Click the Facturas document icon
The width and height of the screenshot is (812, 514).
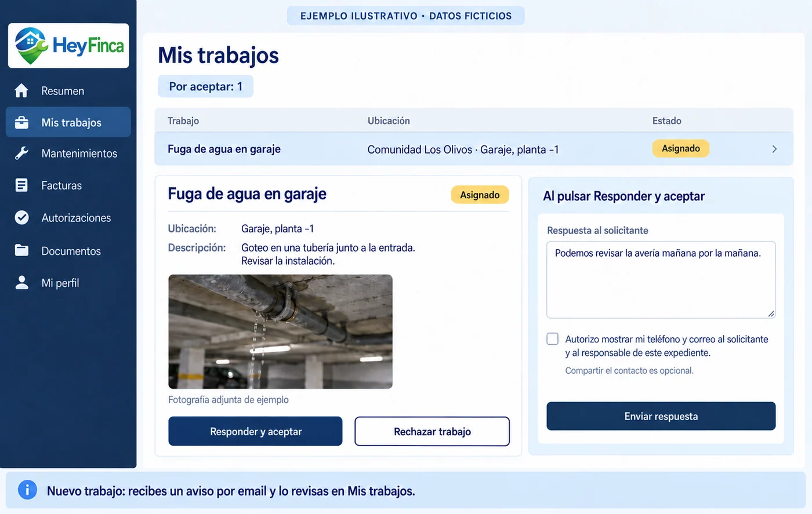click(x=21, y=185)
